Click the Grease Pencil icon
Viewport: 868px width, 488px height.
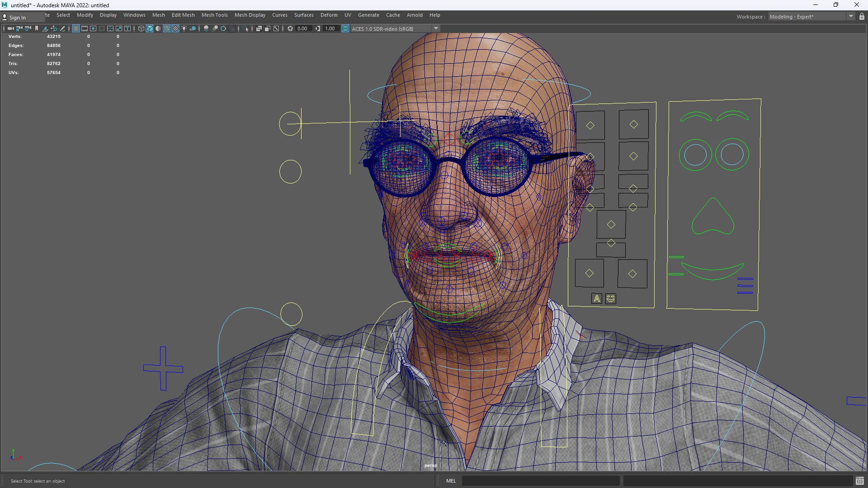pyautogui.click(x=62, y=28)
